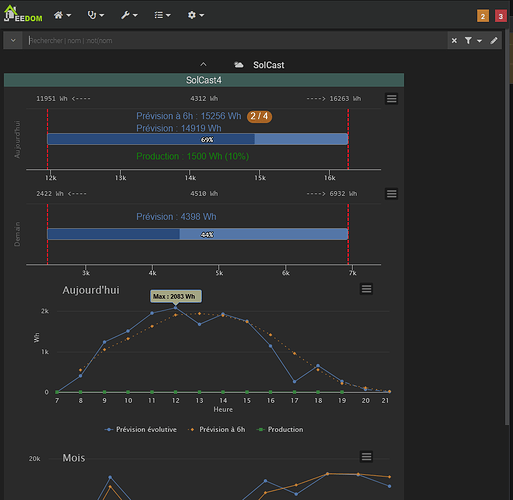Click the pencil edit dashboard icon

click(x=494, y=41)
